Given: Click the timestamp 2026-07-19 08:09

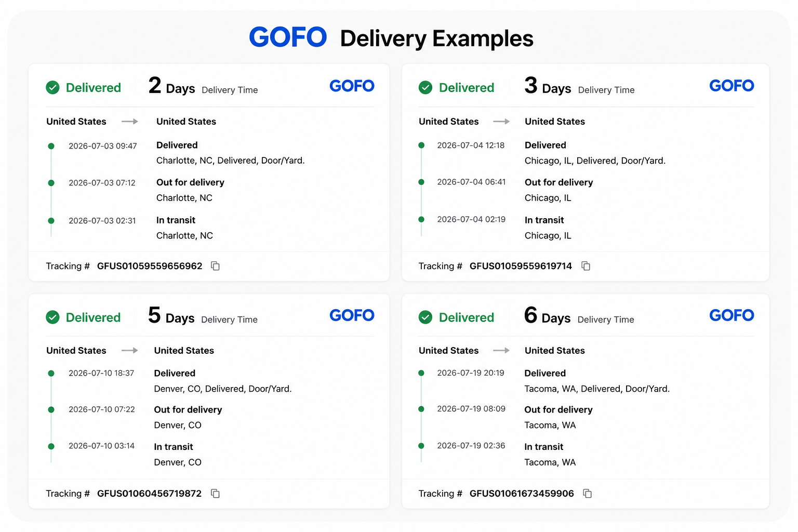Looking at the screenshot, I should (x=471, y=409).
